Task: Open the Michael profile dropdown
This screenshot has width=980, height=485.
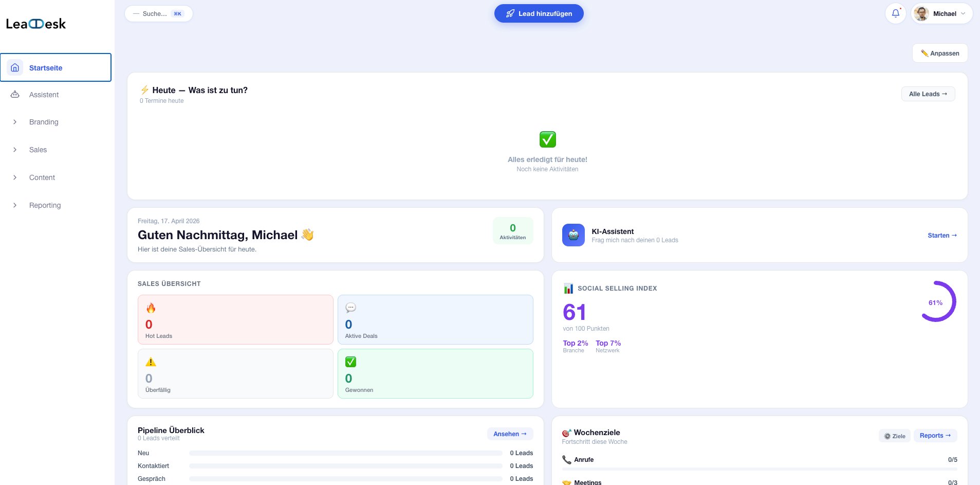Action: tap(941, 13)
